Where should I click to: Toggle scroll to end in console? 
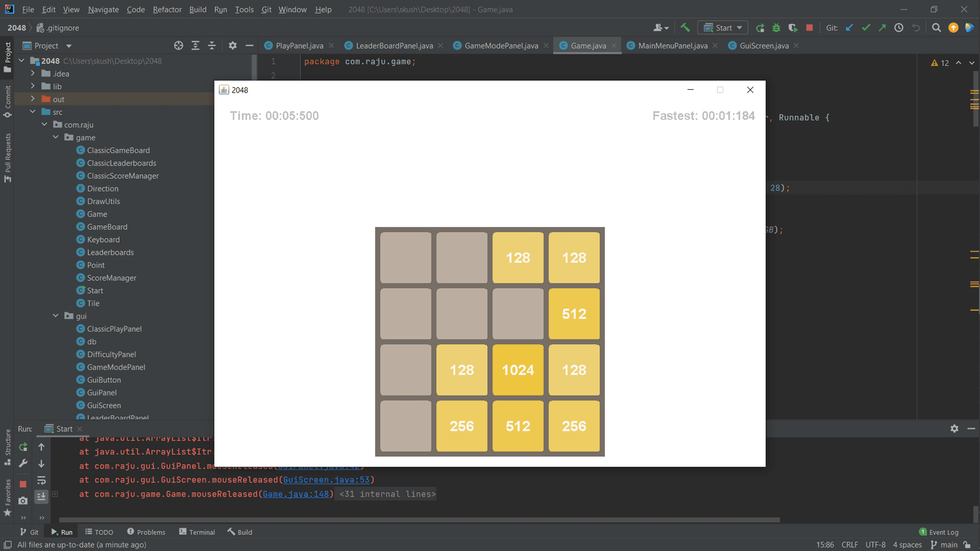click(42, 497)
